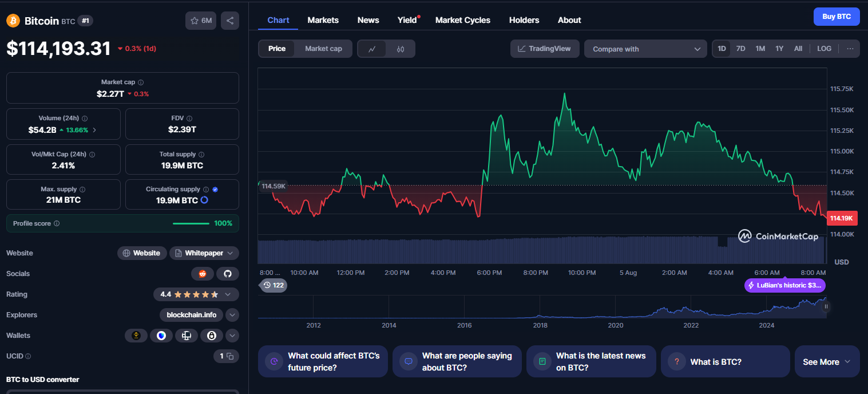Open the Yield tab

(407, 20)
